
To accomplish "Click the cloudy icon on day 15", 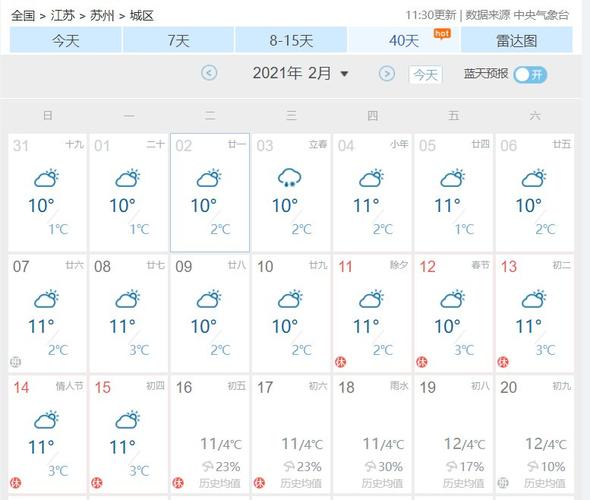I will click(x=128, y=420).
